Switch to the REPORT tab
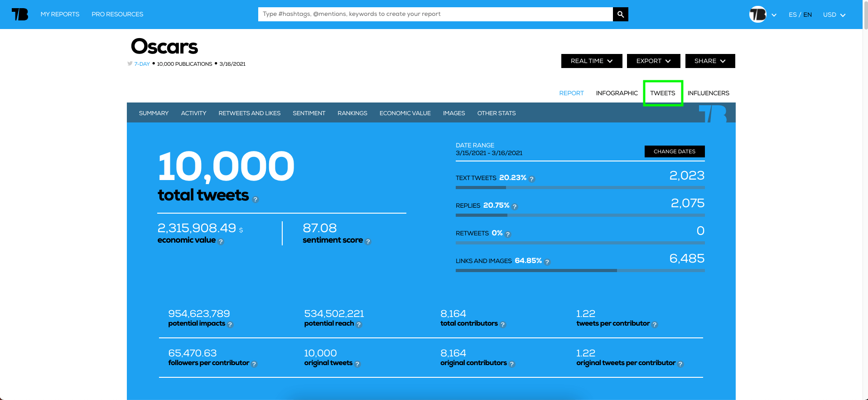 pos(571,93)
